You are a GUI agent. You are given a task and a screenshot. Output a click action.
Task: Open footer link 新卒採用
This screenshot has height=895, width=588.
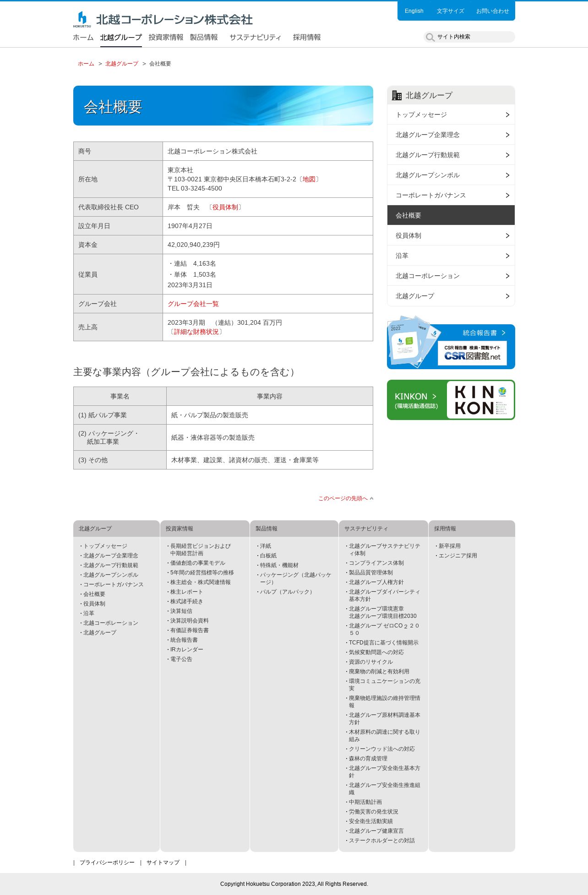coord(449,546)
